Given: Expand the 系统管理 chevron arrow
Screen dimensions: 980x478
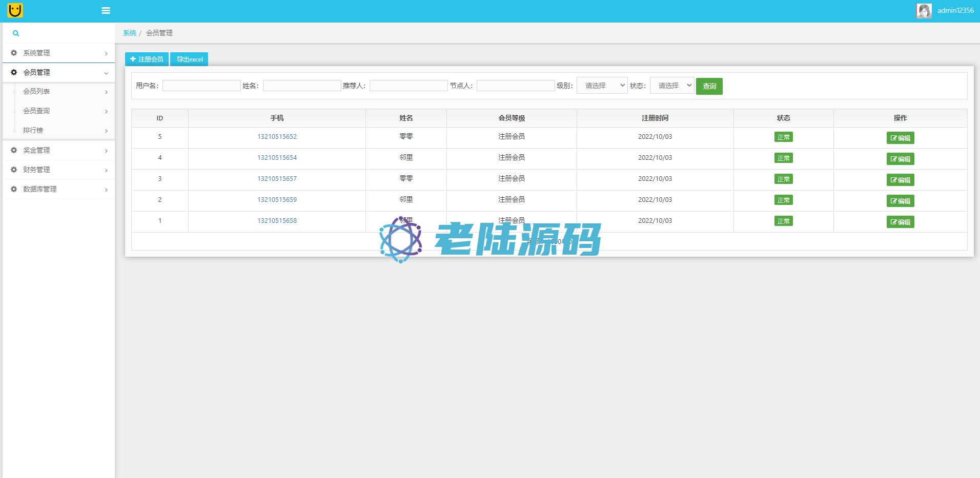Looking at the screenshot, I should pos(106,53).
